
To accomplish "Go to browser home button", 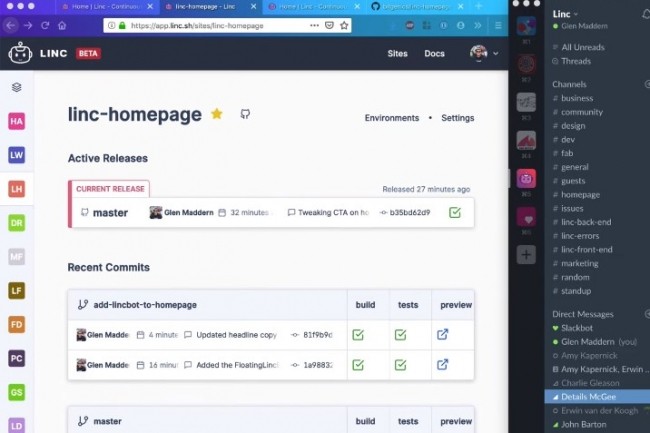I will (62, 26).
